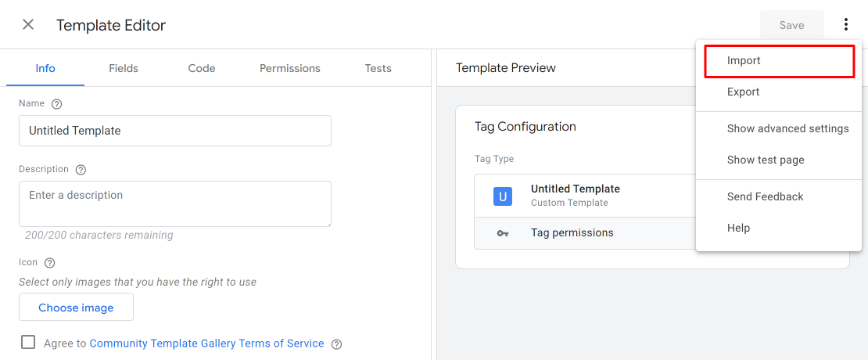The image size is (868, 360).
Task: Close the Template Editor with X icon
Action: click(27, 25)
